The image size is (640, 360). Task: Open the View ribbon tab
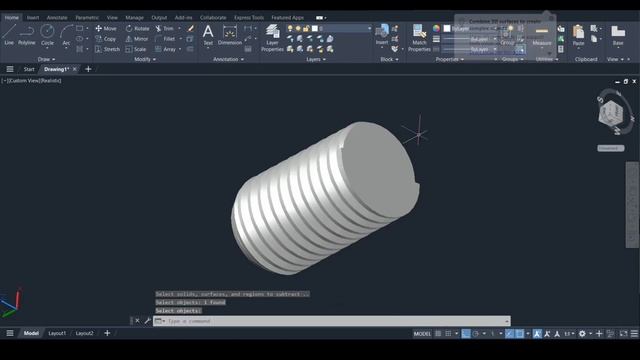112,18
